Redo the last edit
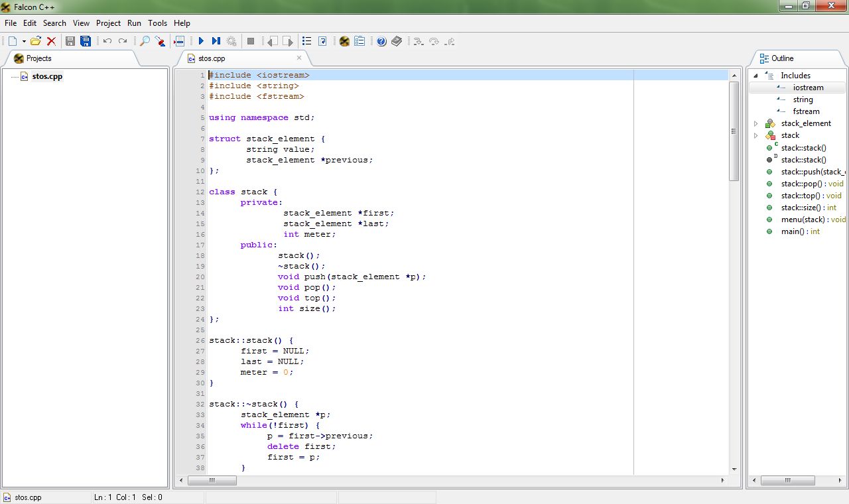849x504 pixels. coord(122,40)
